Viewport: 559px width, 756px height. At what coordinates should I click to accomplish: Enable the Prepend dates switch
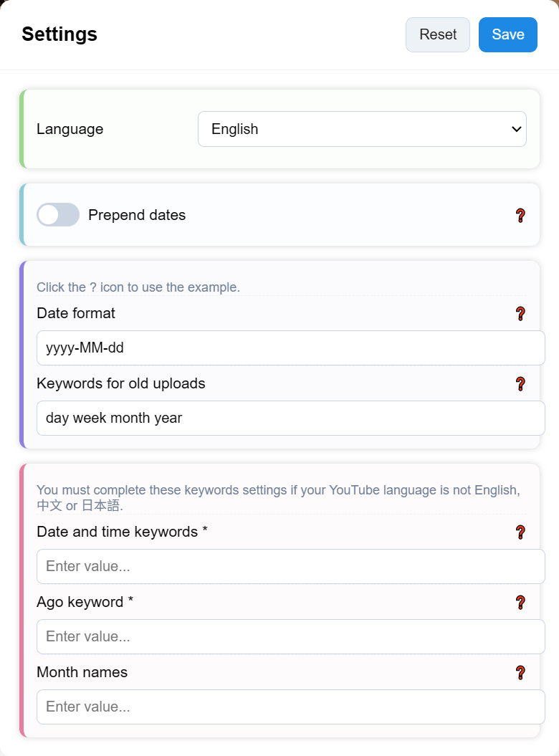[58, 215]
